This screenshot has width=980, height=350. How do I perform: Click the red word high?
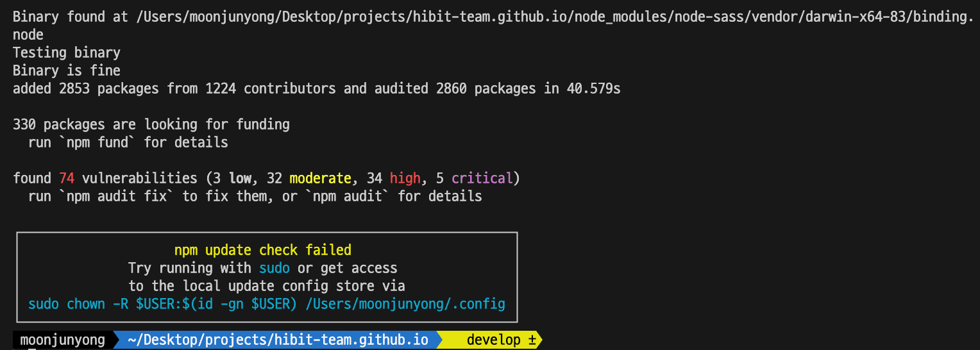pos(405,178)
